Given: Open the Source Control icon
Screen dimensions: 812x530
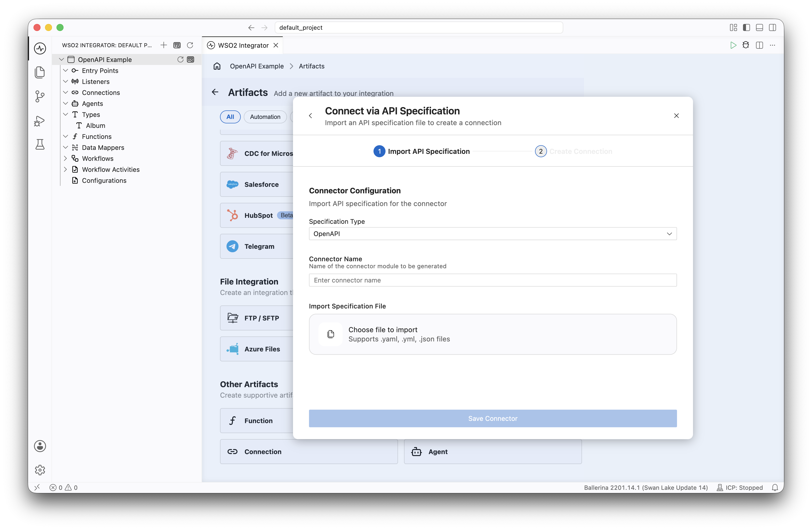Looking at the screenshot, I should 40,96.
